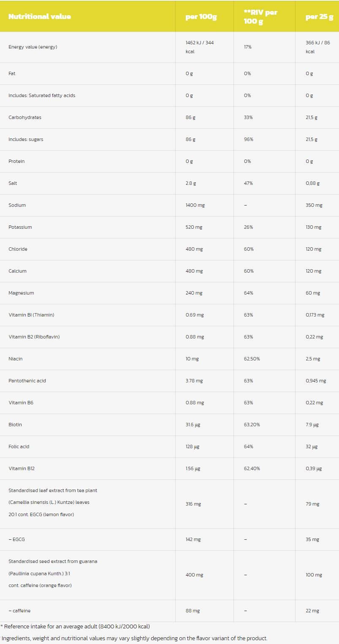Click the "Potassium" row label
339x644 pixels.
point(20,227)
